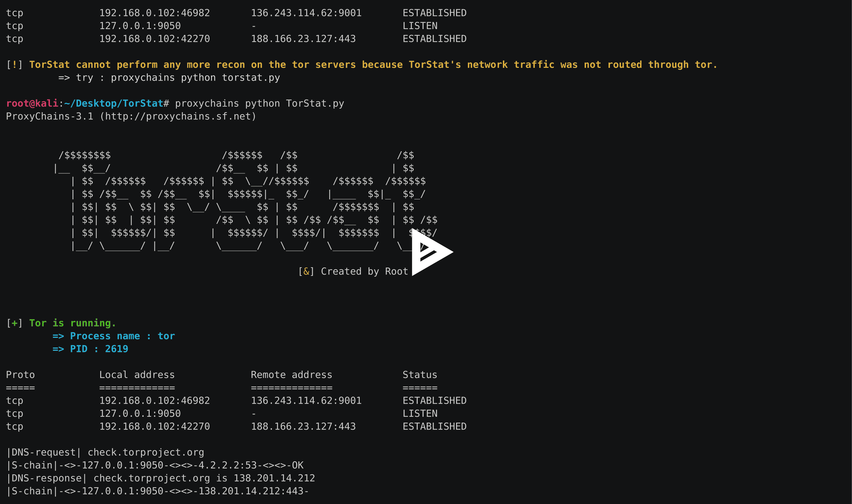The image size is (852, 504).
Task: Click the 'ProxyChains-3.1' version text
Action: coord(50,116)
